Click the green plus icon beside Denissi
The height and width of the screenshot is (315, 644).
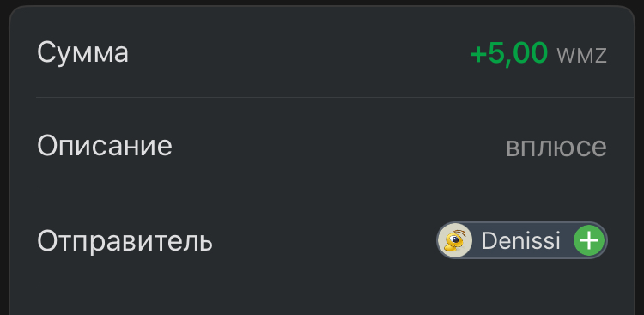pos(589,240)
